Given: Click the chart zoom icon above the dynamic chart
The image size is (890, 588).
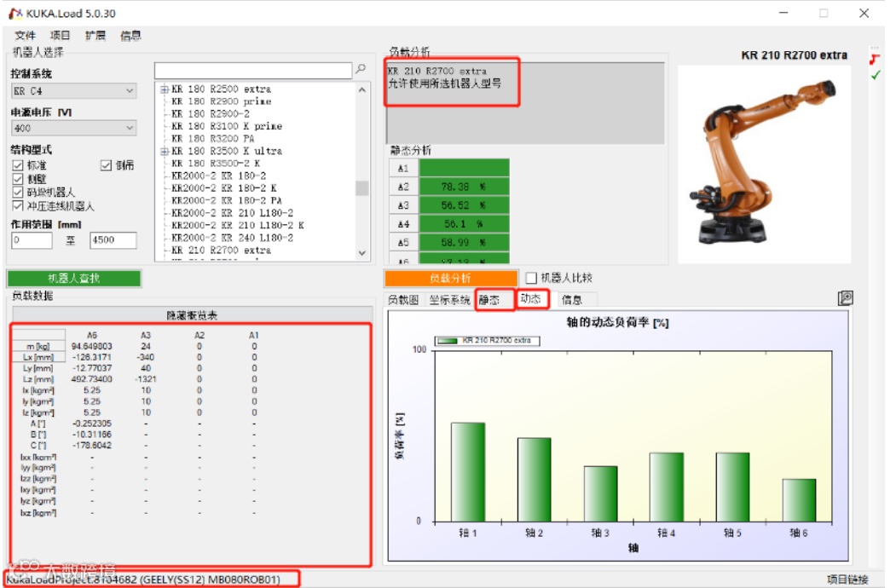Looking at the screenshot, I should 845,298.
